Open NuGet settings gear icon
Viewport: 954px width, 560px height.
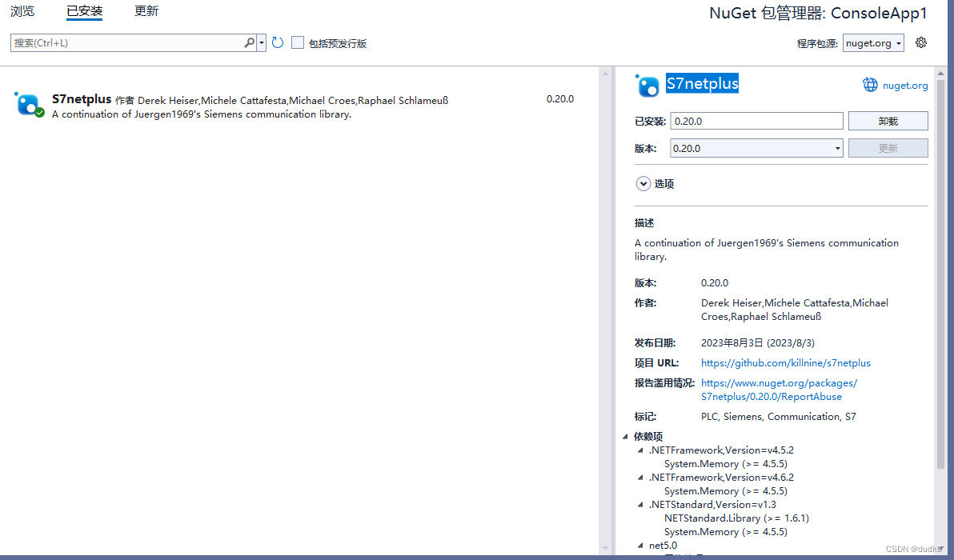[x=921, y=42]
